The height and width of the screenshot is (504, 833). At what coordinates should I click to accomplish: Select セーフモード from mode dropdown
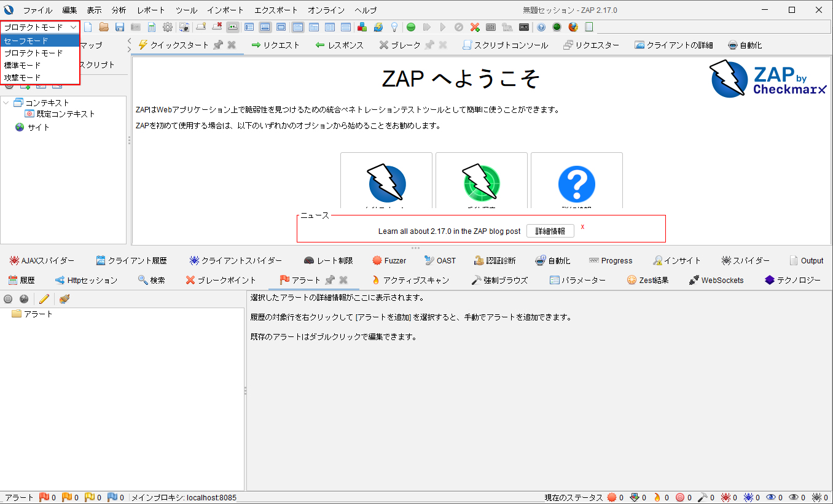[41, 41]
